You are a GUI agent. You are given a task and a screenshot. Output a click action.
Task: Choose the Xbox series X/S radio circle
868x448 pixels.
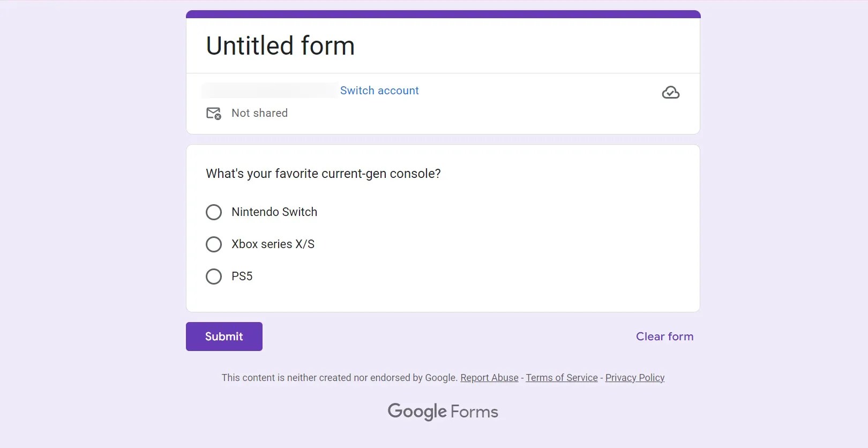pyautogui.click(x=214, y=244)
